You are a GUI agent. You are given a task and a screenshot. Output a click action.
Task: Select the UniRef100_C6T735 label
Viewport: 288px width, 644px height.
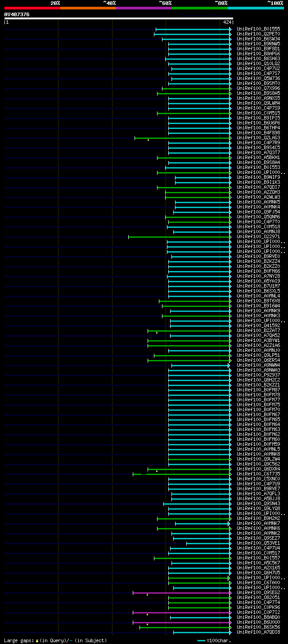258,474
